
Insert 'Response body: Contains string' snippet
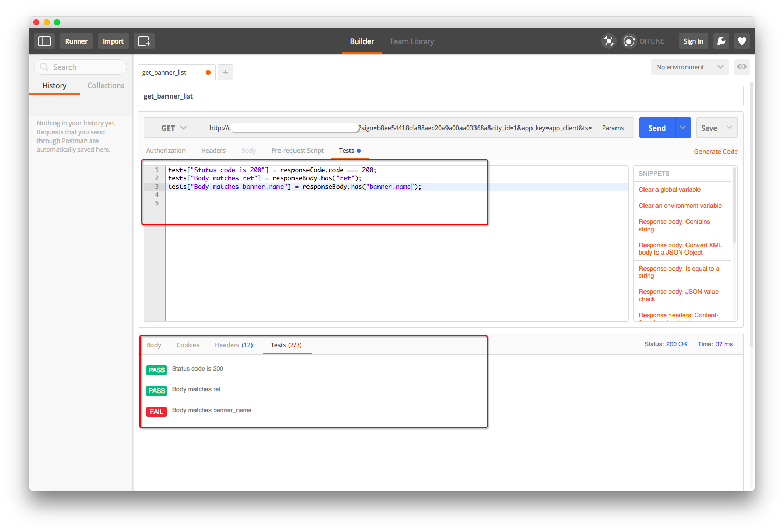pyautogui.click(x=674, y=226)
